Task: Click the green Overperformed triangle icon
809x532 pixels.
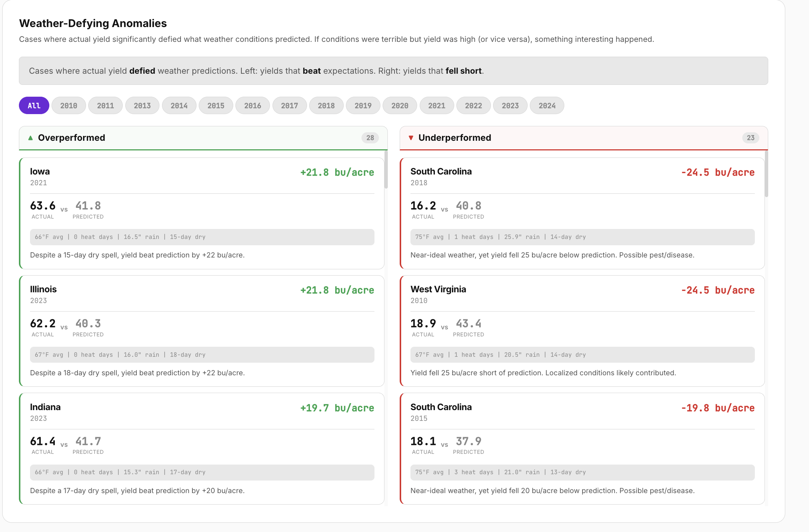Action: [x=30, y=138]
